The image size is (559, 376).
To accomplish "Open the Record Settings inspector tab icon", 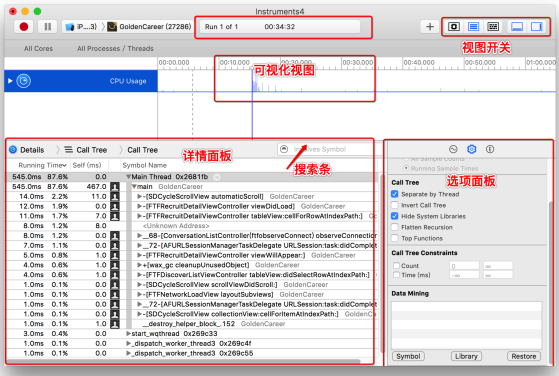I will (x=453, y=149).
